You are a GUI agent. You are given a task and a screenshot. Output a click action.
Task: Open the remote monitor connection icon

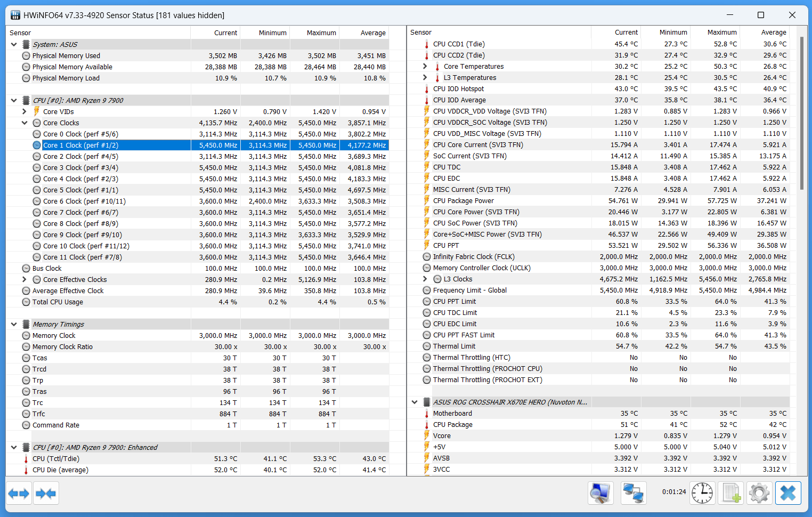click(600, 493)
